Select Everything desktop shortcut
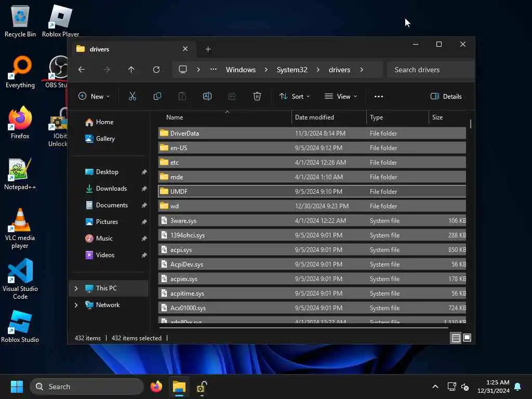Screen dimensions: 532x399 click(x=20, y=72)
